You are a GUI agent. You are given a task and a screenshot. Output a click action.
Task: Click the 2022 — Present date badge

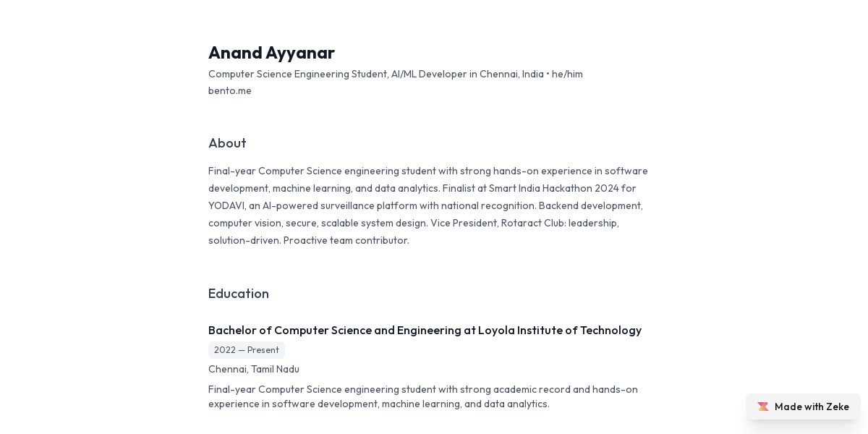[247, 350]
